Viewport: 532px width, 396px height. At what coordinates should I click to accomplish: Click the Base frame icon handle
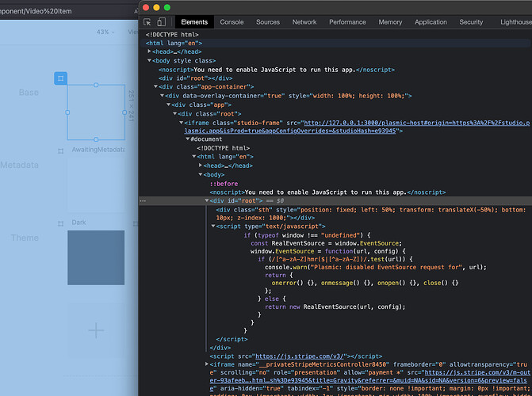click(x=60, y=78)
